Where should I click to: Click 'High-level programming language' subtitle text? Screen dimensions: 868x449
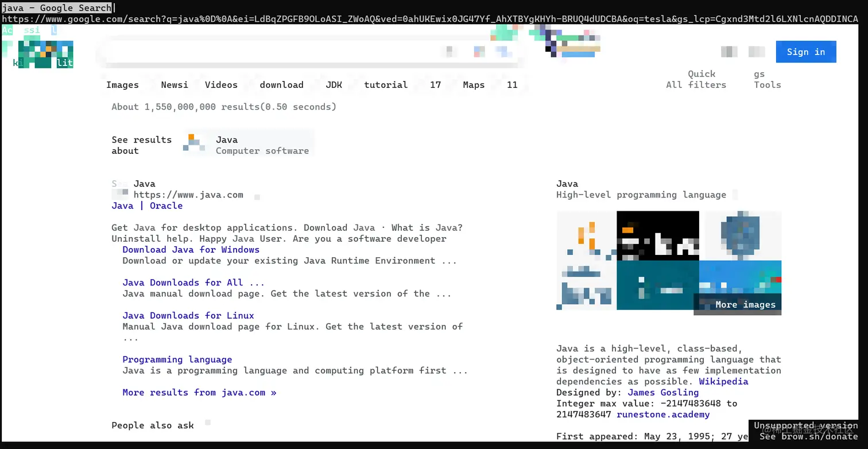pos(641,195)
